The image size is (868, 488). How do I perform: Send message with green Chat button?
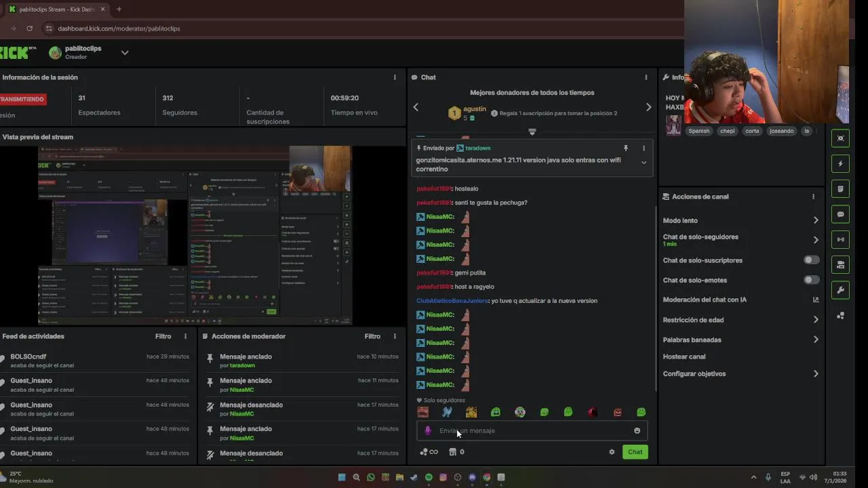(x=635, y=452)
